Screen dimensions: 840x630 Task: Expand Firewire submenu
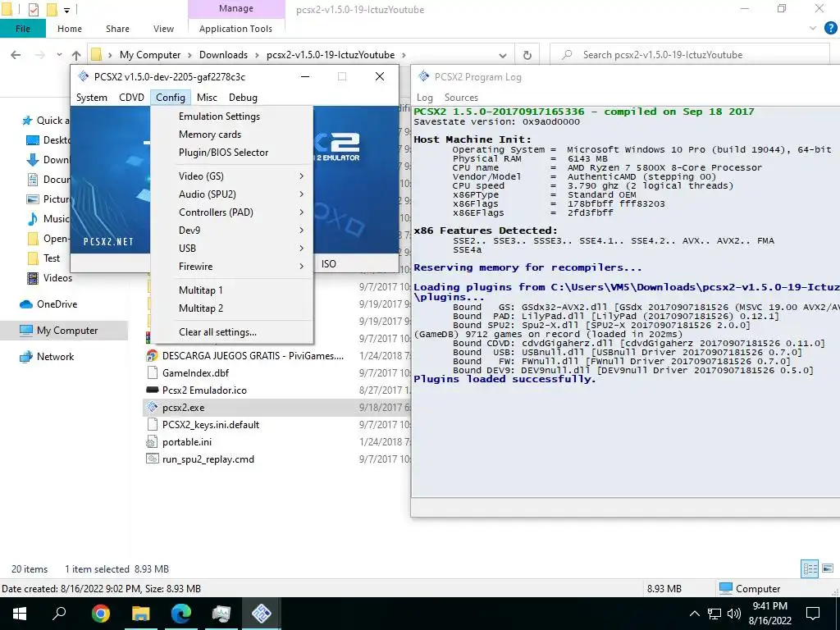[232, 267]
